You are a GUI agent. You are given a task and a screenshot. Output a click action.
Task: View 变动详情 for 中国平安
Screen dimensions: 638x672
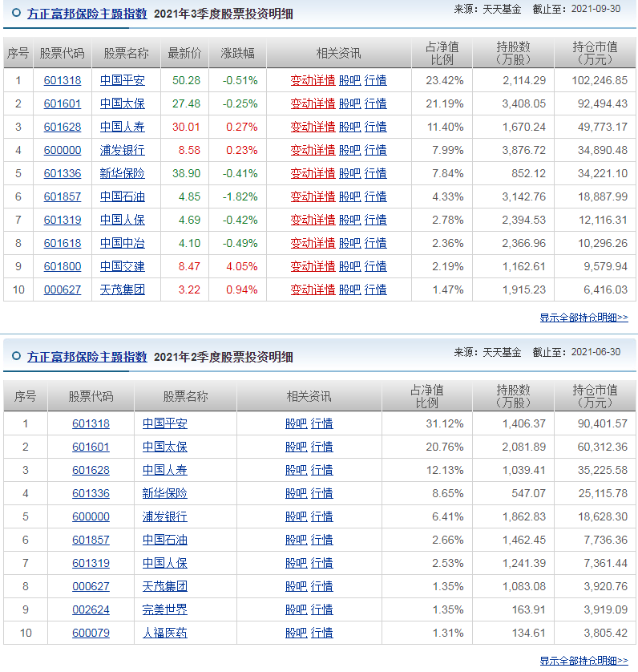[x=313, y=80]
